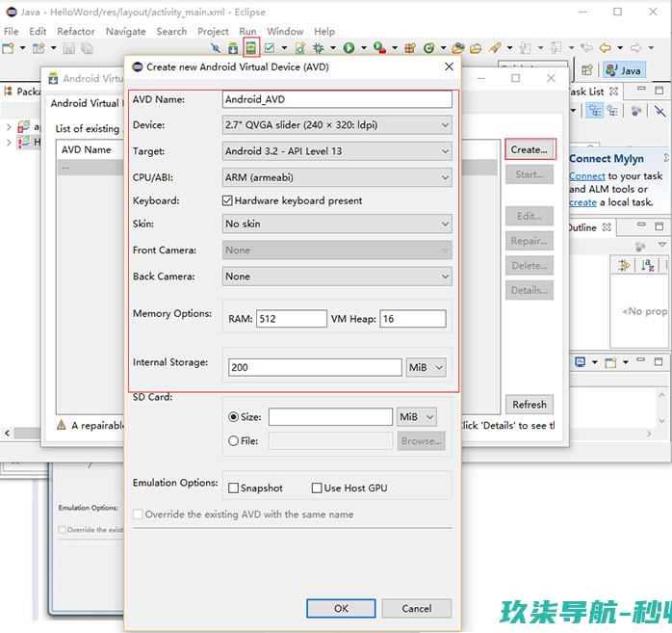Open the File menu
This screenshot has height=633, width=672.
point(12,31)
